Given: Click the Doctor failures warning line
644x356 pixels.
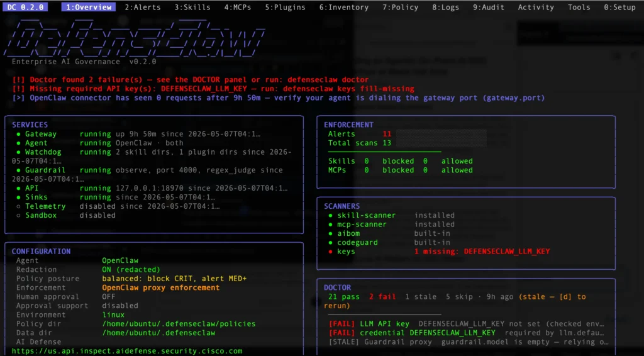Looking at the screenshot, I should click(x=191, y=80).
